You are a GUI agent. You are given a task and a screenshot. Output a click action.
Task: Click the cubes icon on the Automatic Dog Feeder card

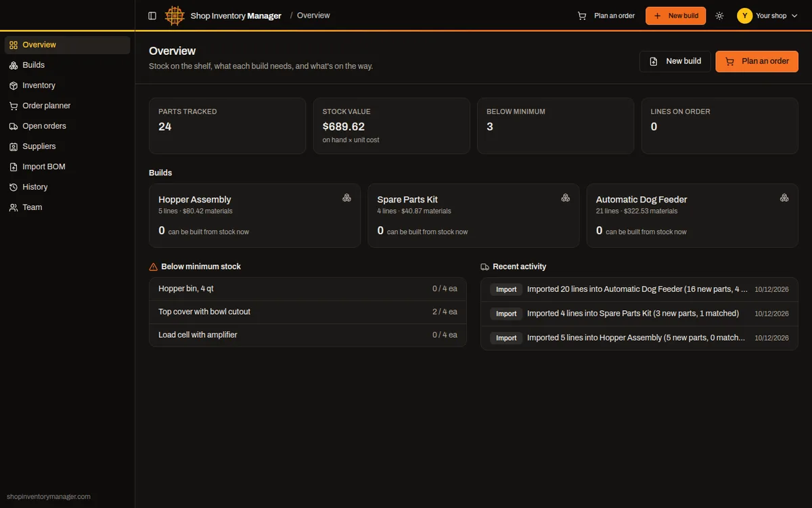click(784, 198)
